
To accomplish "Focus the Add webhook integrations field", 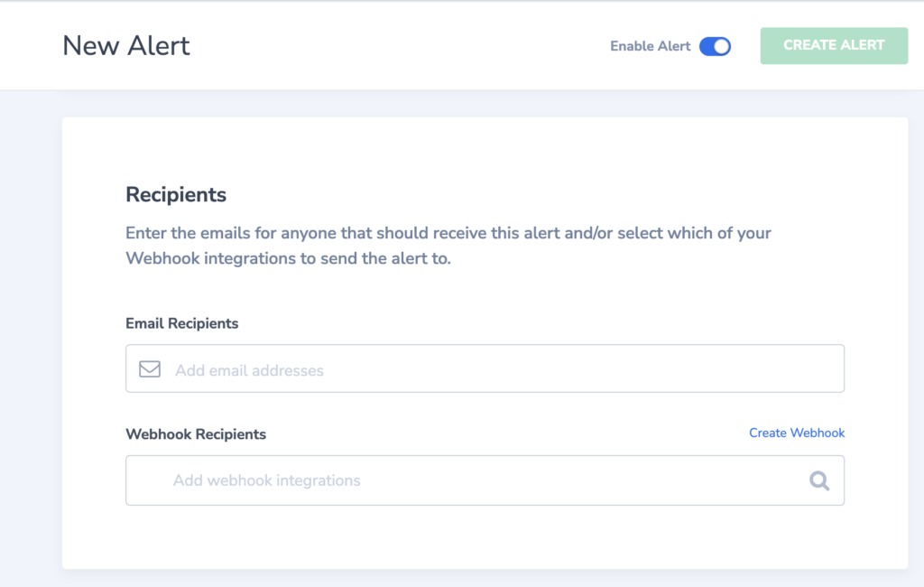I will tap(485, 480).
